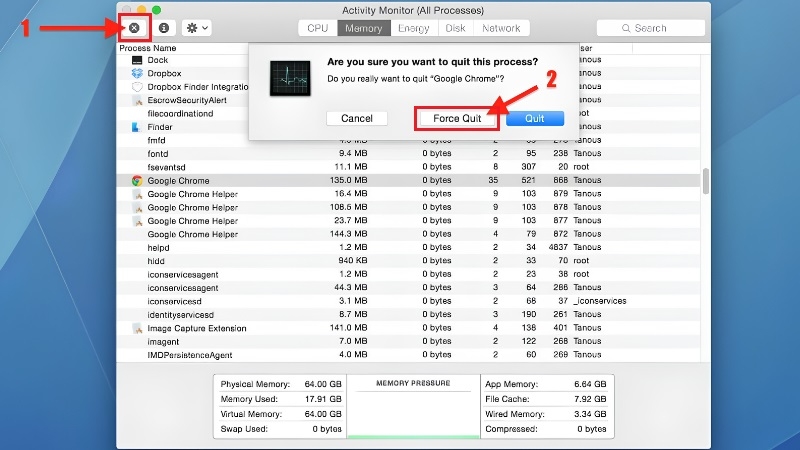Select the imagent process row
Image resolution: width=800 pixels, height=450 pixels.
(408, 341)
